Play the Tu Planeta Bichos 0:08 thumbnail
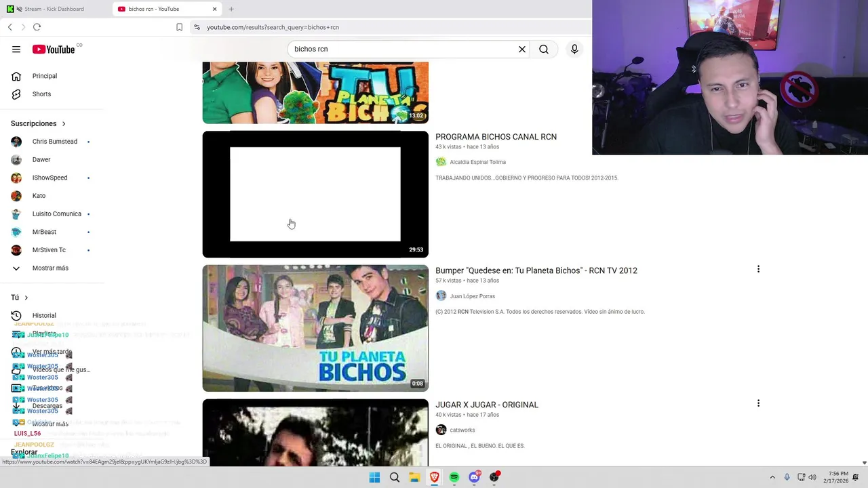 [x=315, y=328]
